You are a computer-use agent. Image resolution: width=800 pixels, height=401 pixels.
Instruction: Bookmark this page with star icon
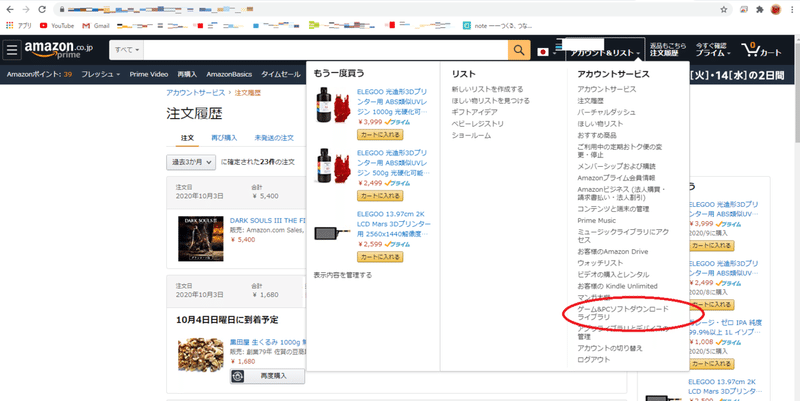coord(723,9)
